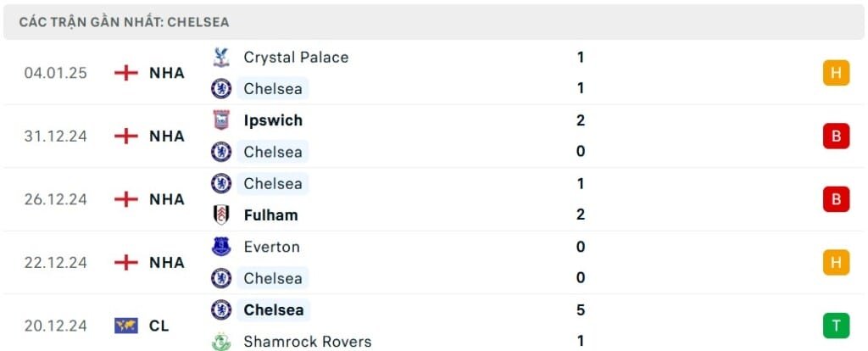Click the green T win badge
Viewport: 868px width, 351px height.
[836, 326]
